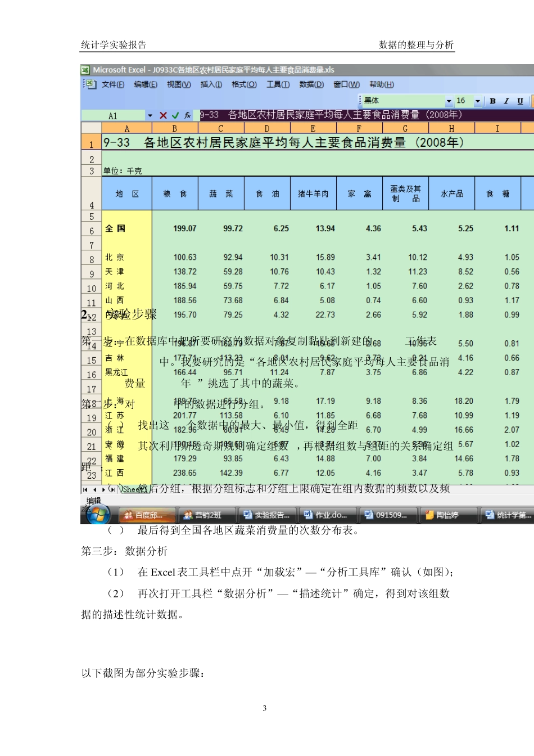Select row 1 header
Image resolution: width=534 pixels, height=756 pixels.
(91, 142)
